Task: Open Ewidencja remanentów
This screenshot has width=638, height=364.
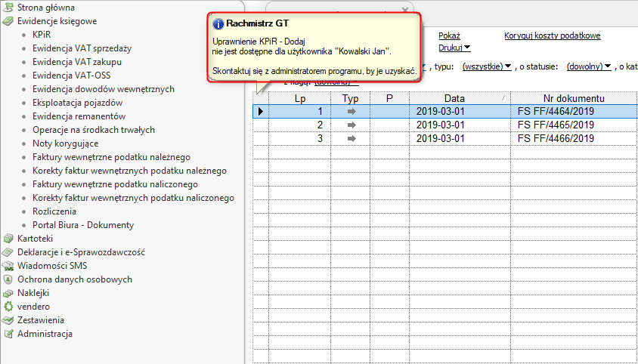Action: [79, 116]
